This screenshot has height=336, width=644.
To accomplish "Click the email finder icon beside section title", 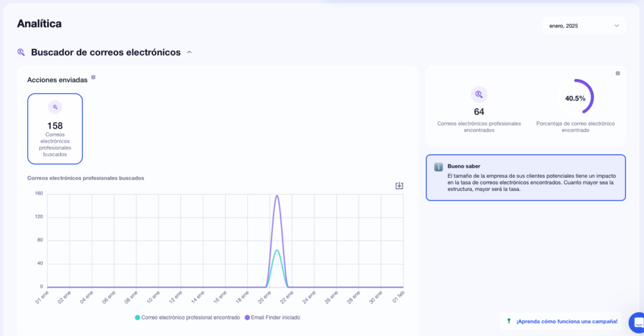I will point(21,53).
